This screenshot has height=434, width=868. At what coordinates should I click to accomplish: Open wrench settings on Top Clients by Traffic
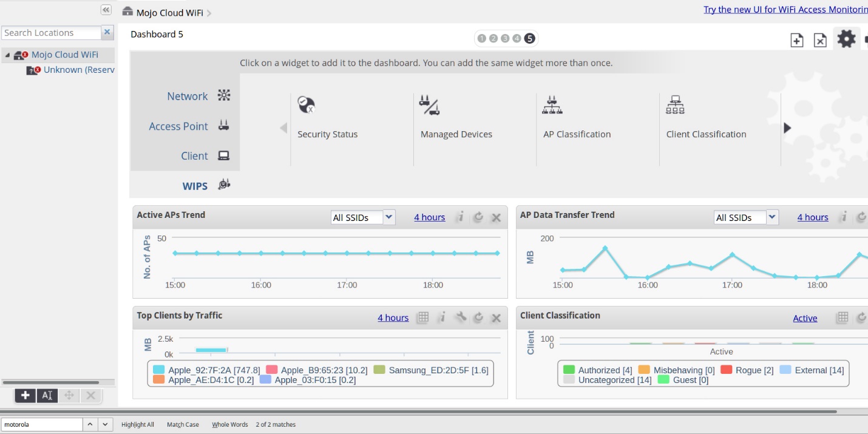point(460,317)
